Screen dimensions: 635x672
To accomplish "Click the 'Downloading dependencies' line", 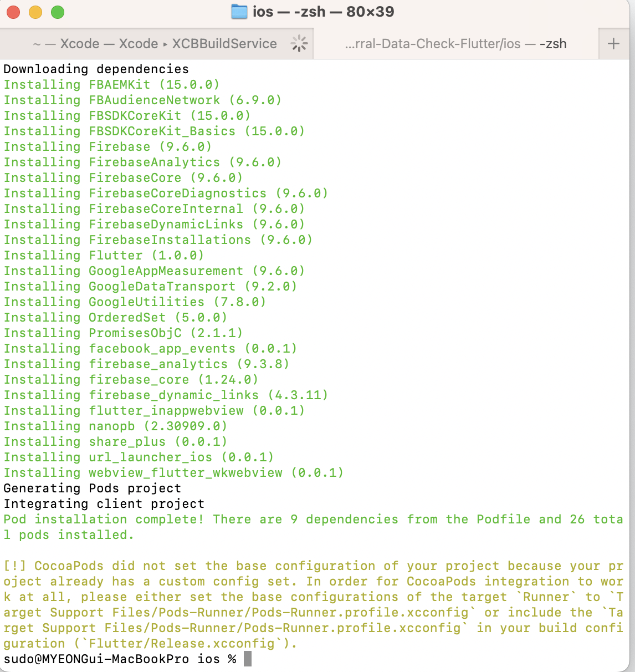I will pyautogui.click(x=96, y=69).
